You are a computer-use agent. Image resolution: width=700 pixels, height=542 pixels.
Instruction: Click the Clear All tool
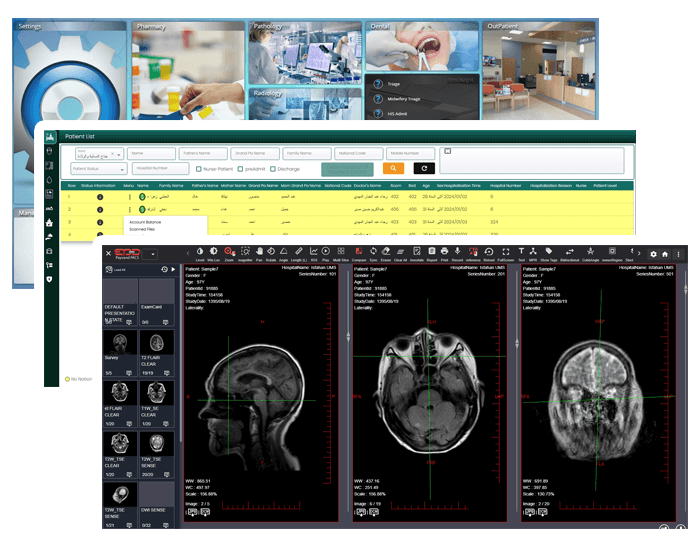pos(400,253)
